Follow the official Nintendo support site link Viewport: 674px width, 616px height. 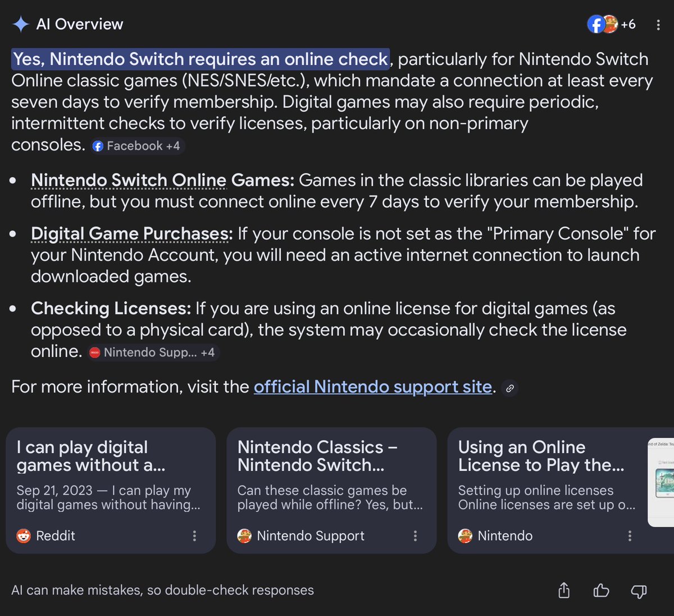point(373,387)
